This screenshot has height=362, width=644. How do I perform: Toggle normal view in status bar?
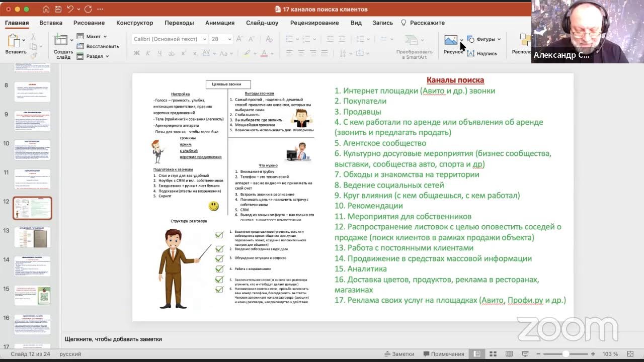point(477,354)
